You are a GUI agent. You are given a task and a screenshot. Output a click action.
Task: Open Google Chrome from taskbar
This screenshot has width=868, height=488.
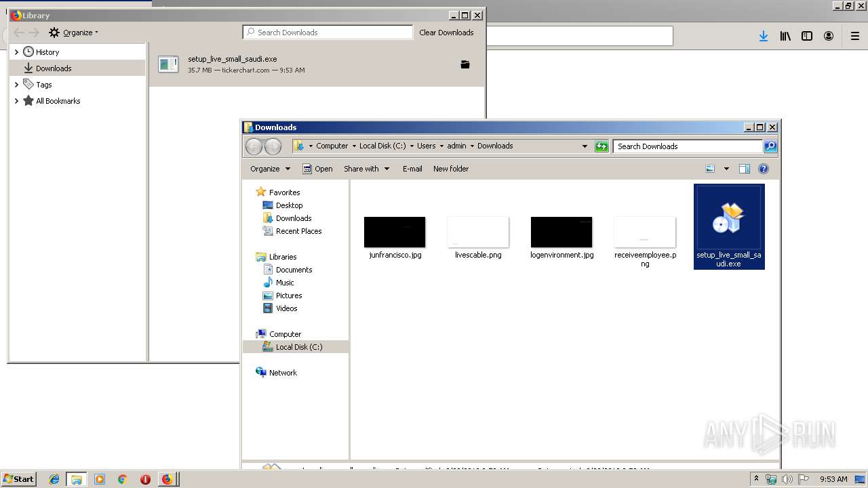point(122,479)
